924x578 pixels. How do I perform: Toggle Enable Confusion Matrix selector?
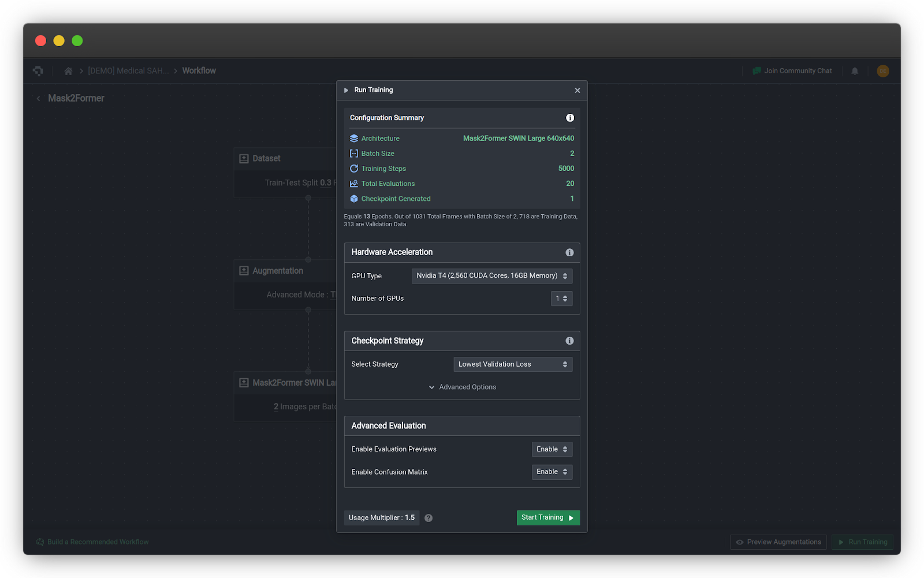(552, 472)
